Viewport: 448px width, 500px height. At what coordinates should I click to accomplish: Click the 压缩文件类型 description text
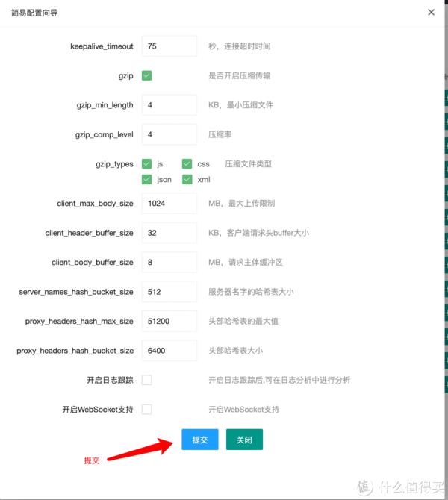248,164
